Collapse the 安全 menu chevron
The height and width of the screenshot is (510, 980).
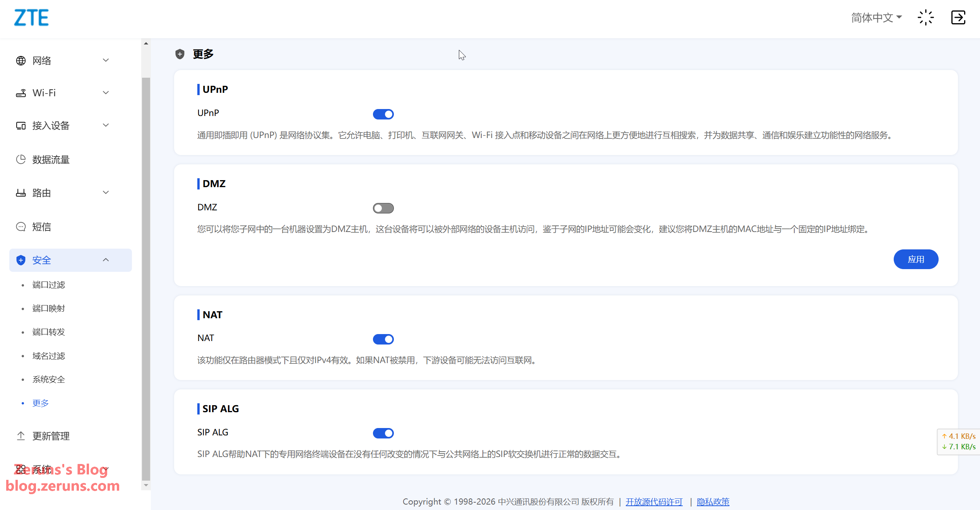[x=106, y=260]
